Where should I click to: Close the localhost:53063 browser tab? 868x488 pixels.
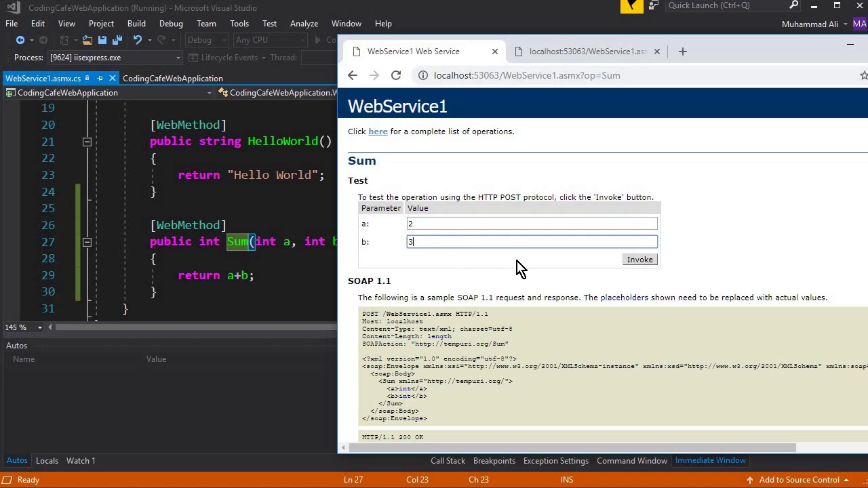[x=656, y=52]
